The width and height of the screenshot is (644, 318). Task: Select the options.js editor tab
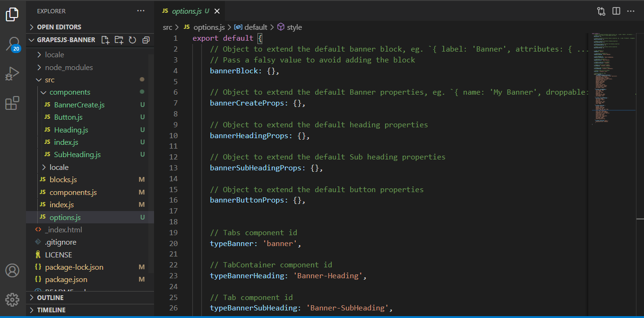click(x=189, y=11)
